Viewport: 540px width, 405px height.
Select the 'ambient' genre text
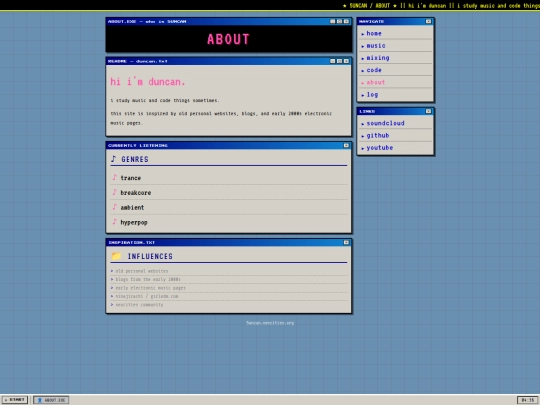click(x=132, y=208)
